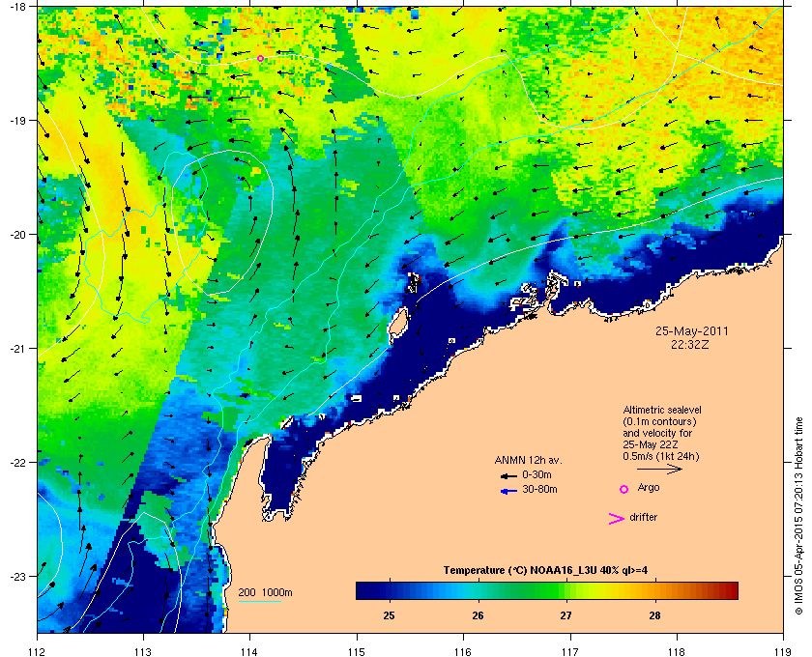The height and width of the screenshot is (657, 812).
Task: Click the '30-80m' legend label
Action: click(539, 489)
